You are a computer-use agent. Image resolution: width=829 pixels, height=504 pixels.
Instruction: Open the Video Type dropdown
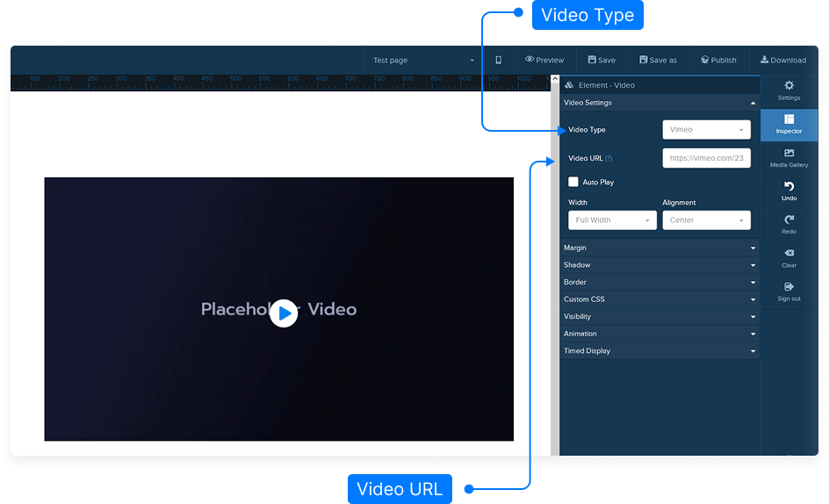(706, 130)
